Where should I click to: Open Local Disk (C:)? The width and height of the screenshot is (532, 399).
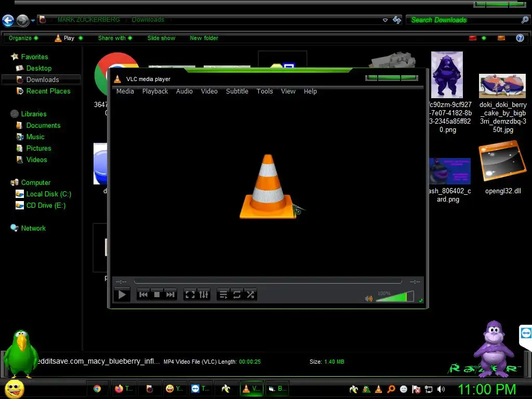(48, 194)
